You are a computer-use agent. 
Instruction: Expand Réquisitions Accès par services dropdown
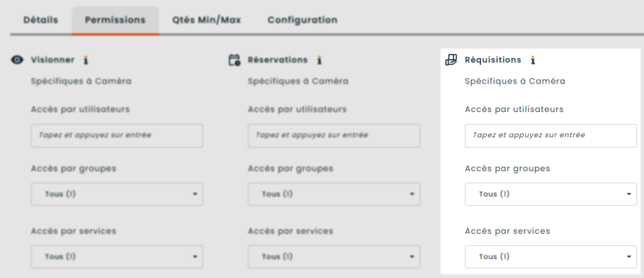[x=550, y=257]
